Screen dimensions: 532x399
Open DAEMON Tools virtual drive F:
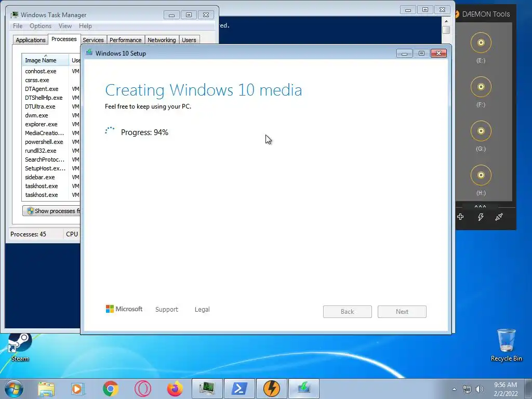click(481, 87)
